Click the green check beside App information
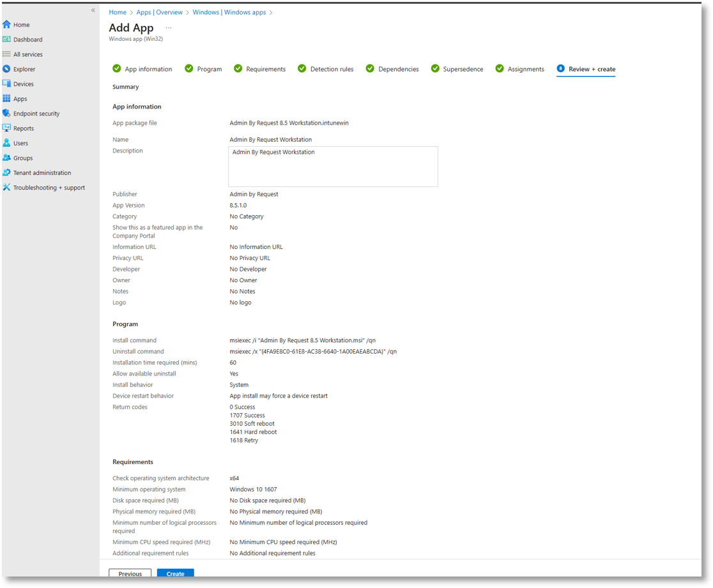The image size is (713, 588). pyautogui.click(x=117, y=68)
